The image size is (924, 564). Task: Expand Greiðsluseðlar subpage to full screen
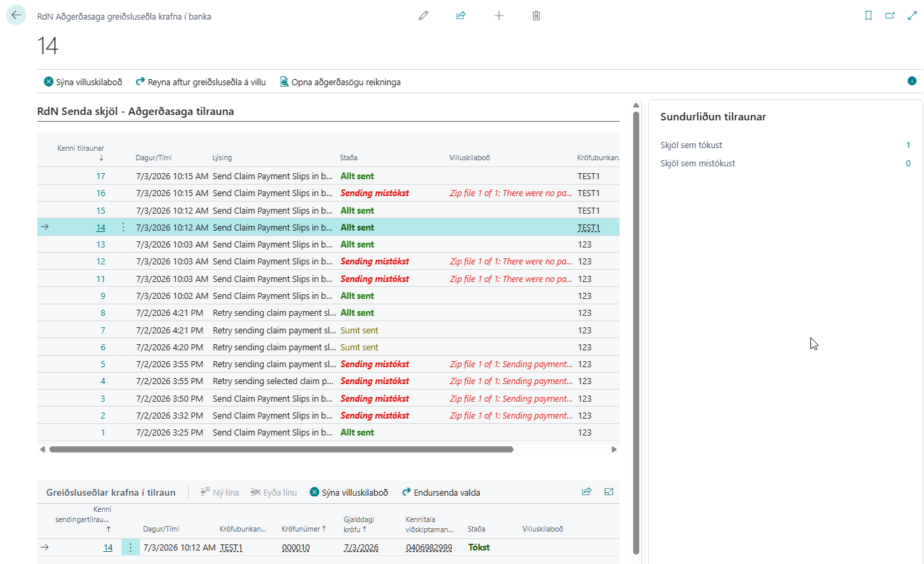tap(609, 492)
